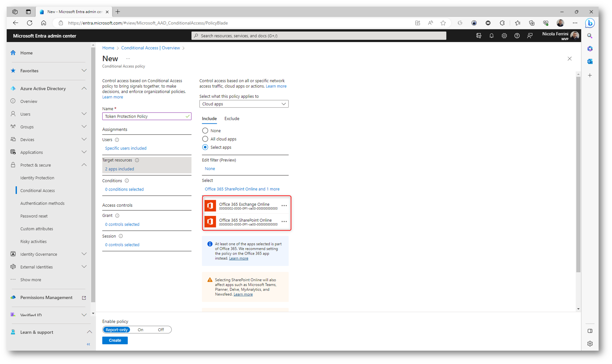Open the feedback icon in the header
This screenshot has width=612, height=364.
pyautogui.click(x=530, y=36)
